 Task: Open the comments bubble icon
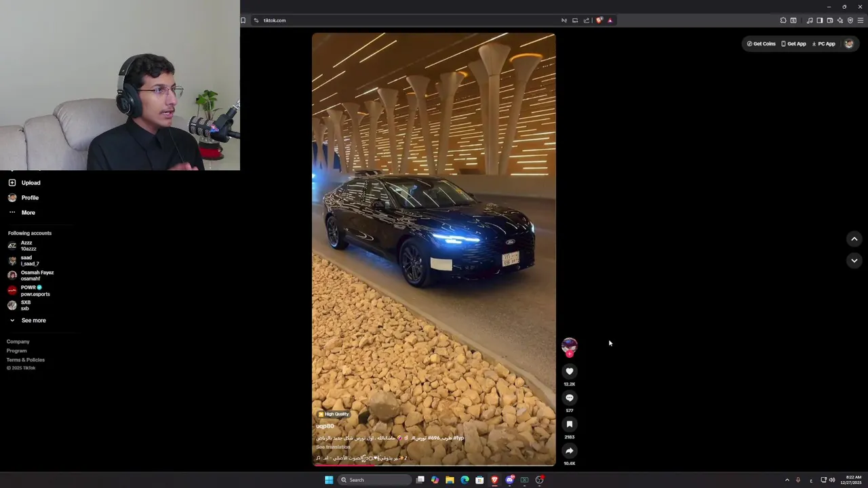(x=570, y=398)
